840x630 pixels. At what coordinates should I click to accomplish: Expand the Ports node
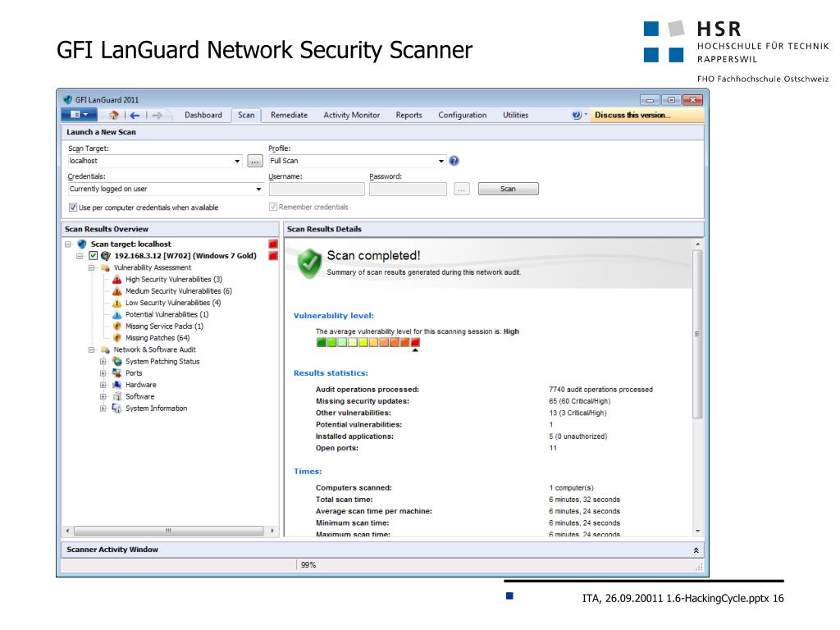[x=103, y=373]
